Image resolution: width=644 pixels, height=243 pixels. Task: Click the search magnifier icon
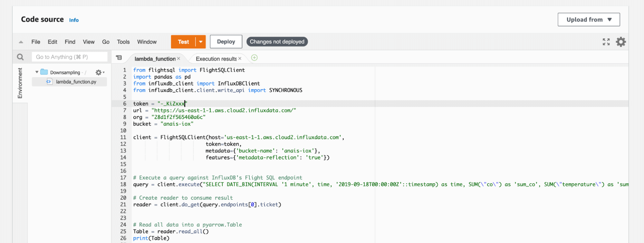point(20,57)
